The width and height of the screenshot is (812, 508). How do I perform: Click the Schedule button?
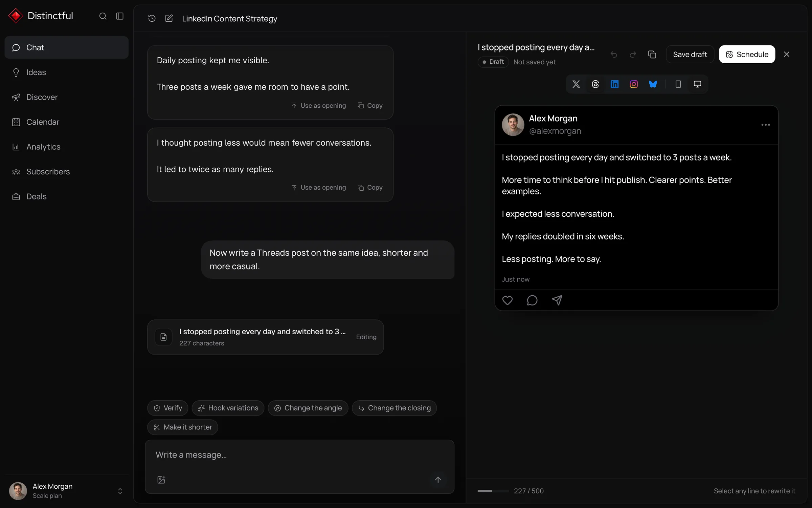coord(747,54)
